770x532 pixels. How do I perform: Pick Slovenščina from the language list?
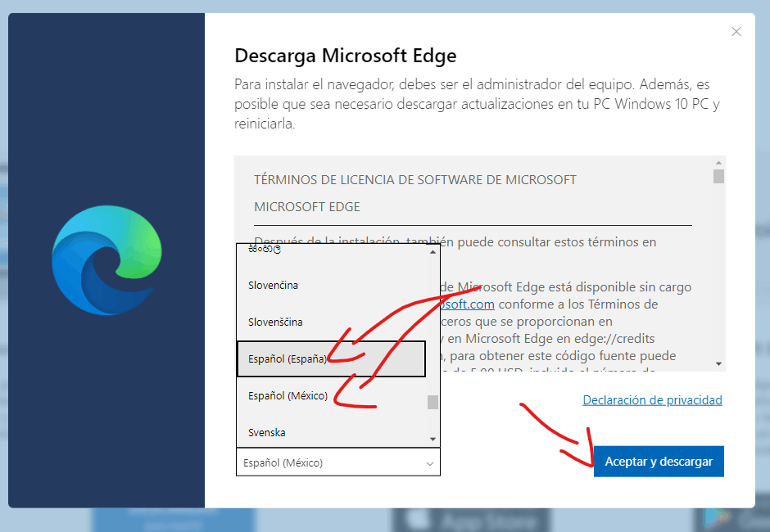click(x=331, y=322)
